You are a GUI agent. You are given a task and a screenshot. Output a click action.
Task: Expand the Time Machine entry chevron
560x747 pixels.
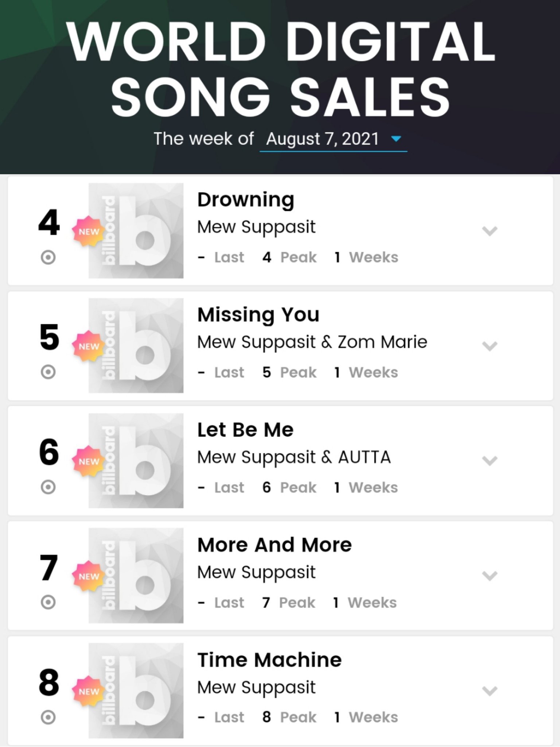(489, 691)
